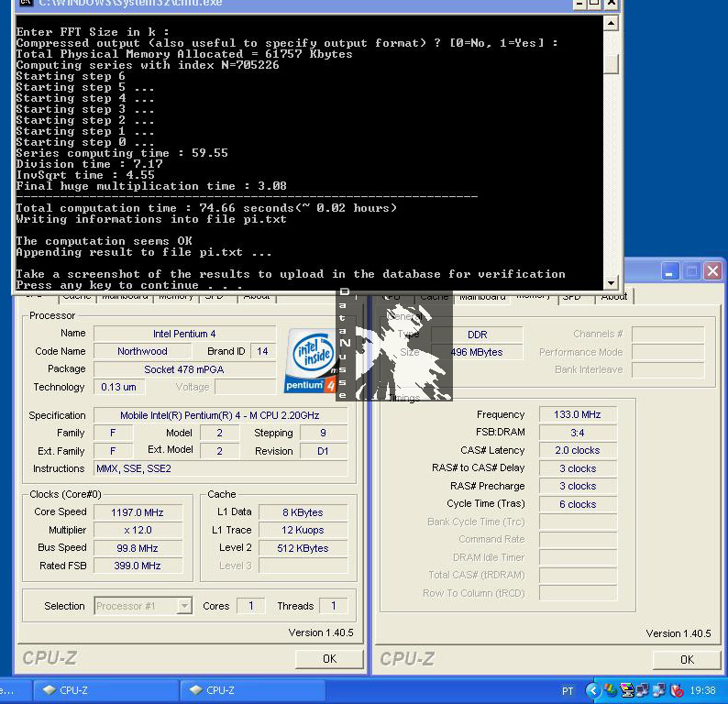
Task: Click the Bus Speed value 99.8 MHz
Action: coord(138,548)
